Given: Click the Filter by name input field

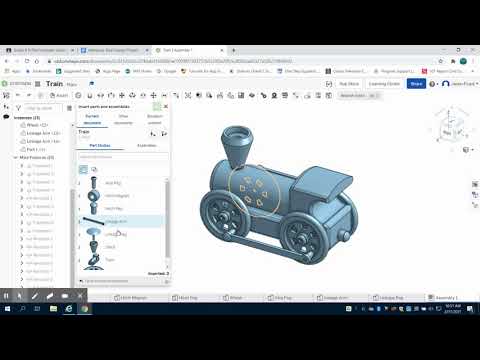Looking at the screenshot, I should coord(43,108).
